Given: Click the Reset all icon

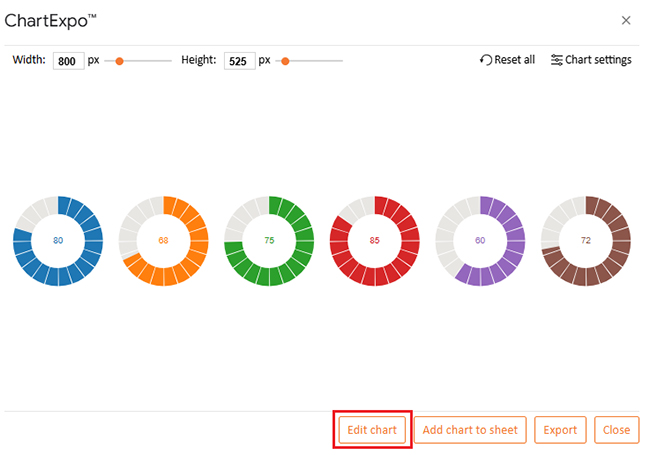Looking at the screenshot, I should [487, 60].
